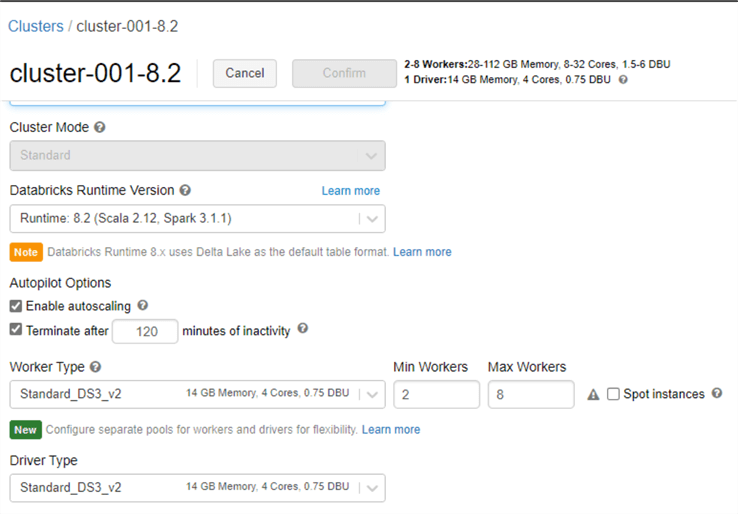Open Databricks Runtime Version dropdown

(x=198, y=218)
